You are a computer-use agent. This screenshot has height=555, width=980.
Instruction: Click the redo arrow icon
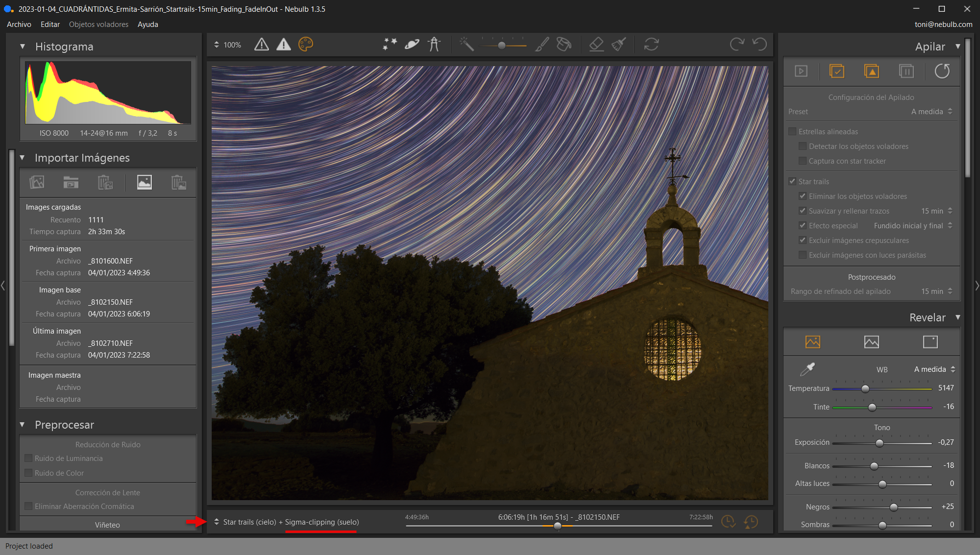737,45
